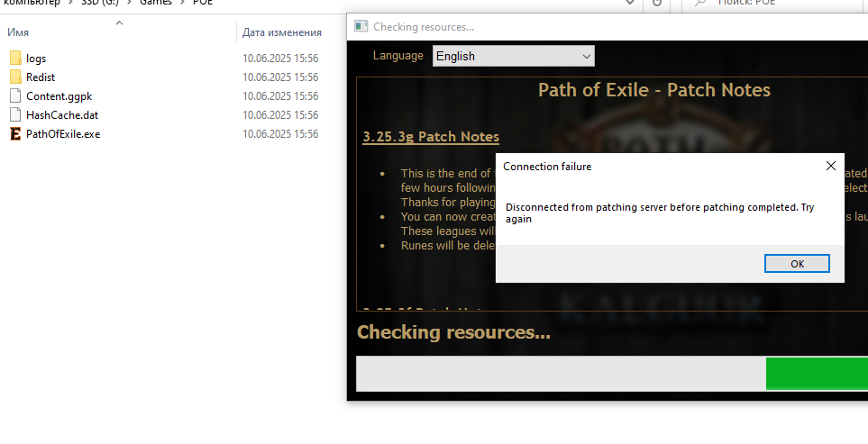Image resolution: width=868 pixels, height=444 pixels.
Task: Click the Games segment in Explorer address path
Action: point(156,2)
